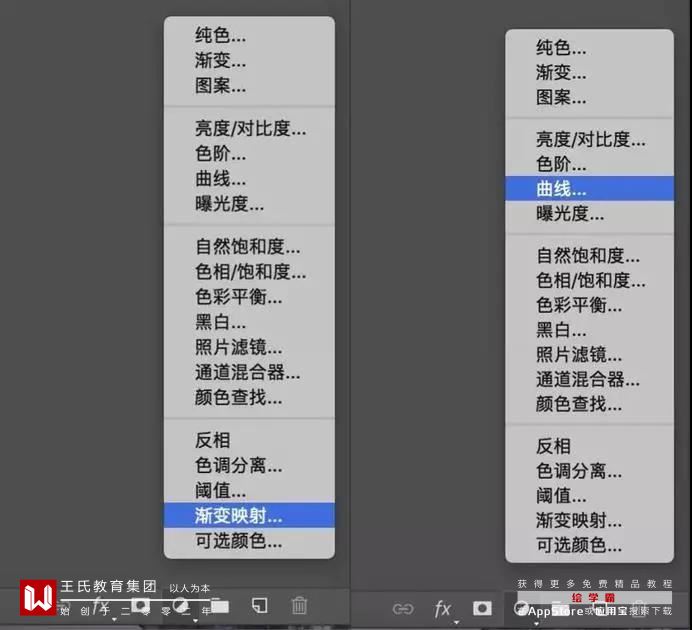Click the create new layer icon in left panel
692x630 pixels.
[259, 606]
